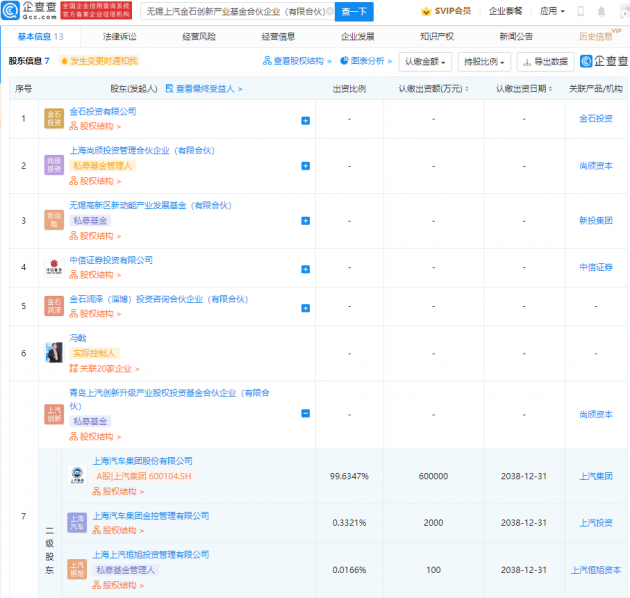Image resolution: width=630 pixels, height=598 pixels.
Task: Focus the company name search field
Action: pos(235,12)
